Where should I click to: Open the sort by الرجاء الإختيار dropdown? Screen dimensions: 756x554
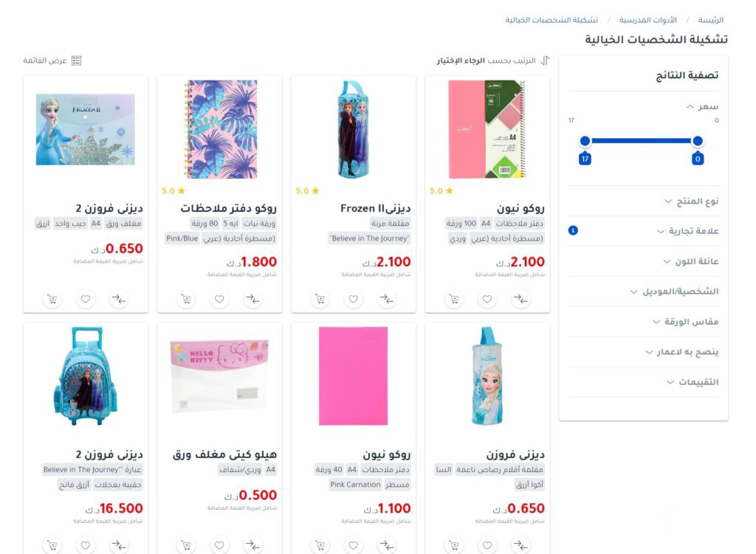[x=492, y=60]
